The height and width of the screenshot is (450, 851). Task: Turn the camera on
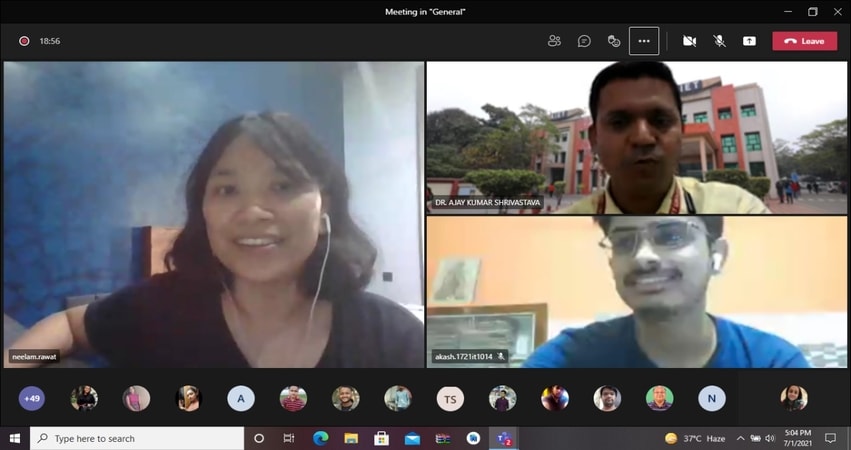(689, 41)
